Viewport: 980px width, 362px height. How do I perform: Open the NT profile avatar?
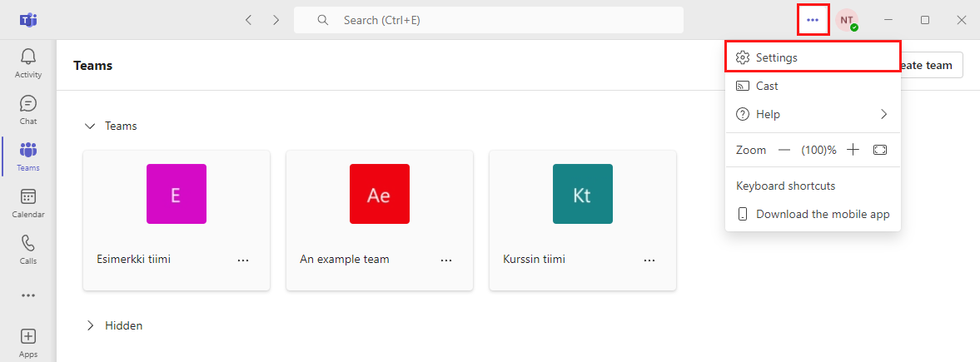tap(847, 20)
